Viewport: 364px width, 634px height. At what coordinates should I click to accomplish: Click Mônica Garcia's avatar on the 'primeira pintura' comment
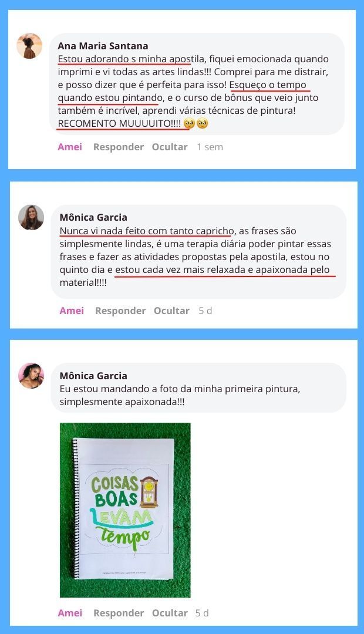pyautogui.click(x=31, y=376)
